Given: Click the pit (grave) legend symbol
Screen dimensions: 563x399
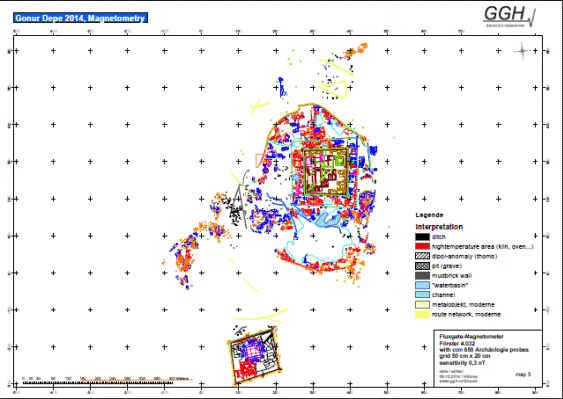Looking at the screenshot, I should 422,266.
